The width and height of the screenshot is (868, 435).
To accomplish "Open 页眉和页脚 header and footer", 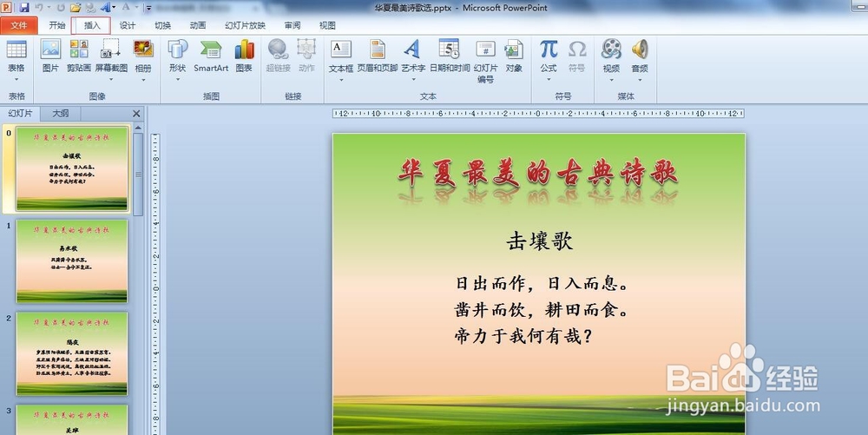I will (378, 56).
